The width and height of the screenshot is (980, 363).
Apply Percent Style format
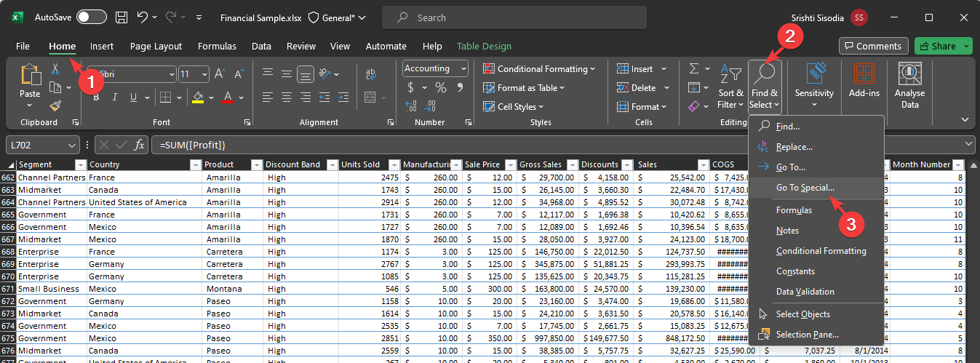pyautogui.click(x=440, y=87)
